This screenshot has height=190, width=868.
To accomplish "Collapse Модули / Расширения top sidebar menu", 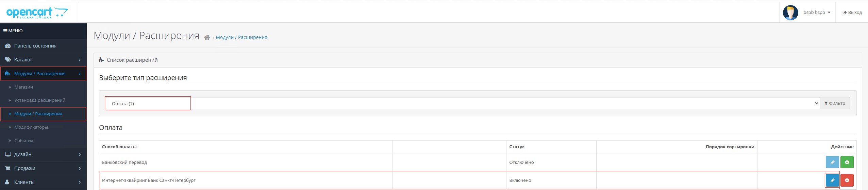I will [43, 74].
